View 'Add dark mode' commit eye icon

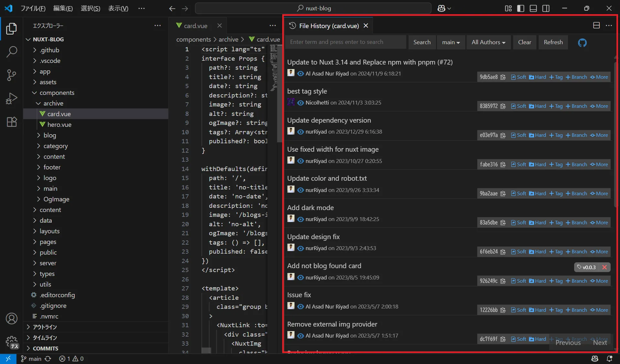tap(300, 219)
